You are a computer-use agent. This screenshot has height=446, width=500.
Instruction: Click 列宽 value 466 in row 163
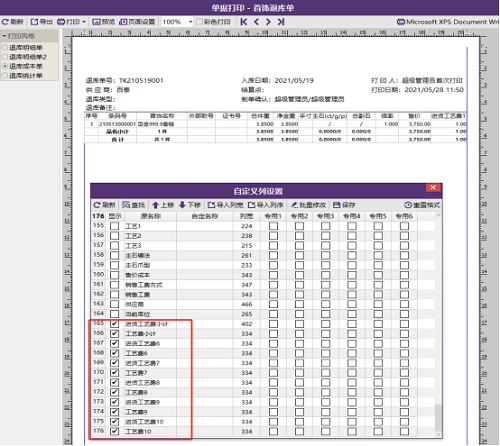(247, 305)
